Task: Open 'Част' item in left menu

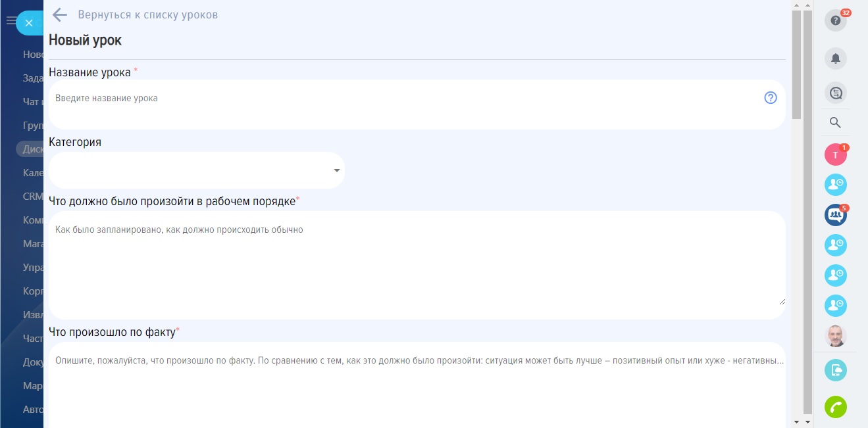Action: coord(33,338)
